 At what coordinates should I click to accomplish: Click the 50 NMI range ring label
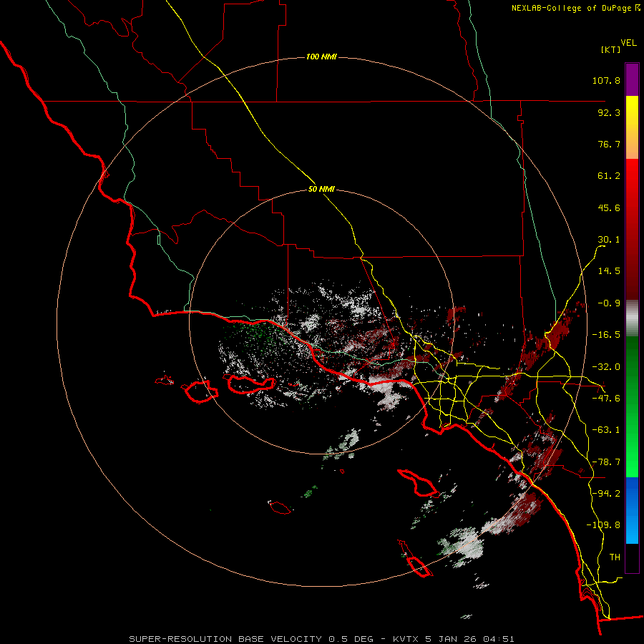[x=321, y=190]
